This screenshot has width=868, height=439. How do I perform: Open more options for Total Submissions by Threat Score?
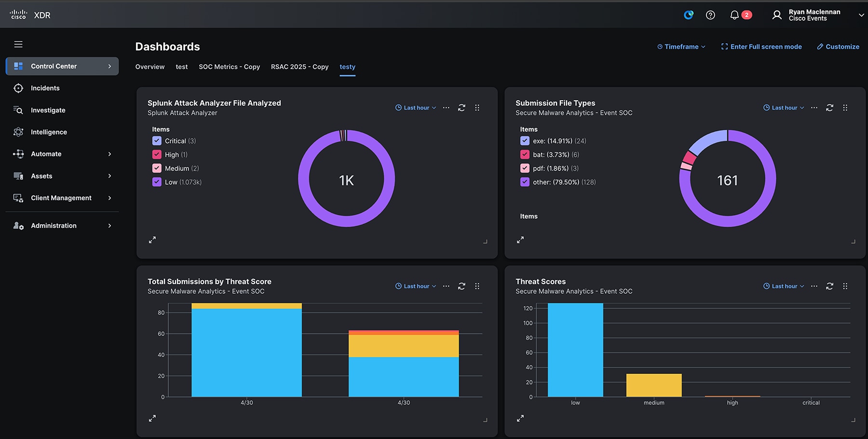coord(446,286)
